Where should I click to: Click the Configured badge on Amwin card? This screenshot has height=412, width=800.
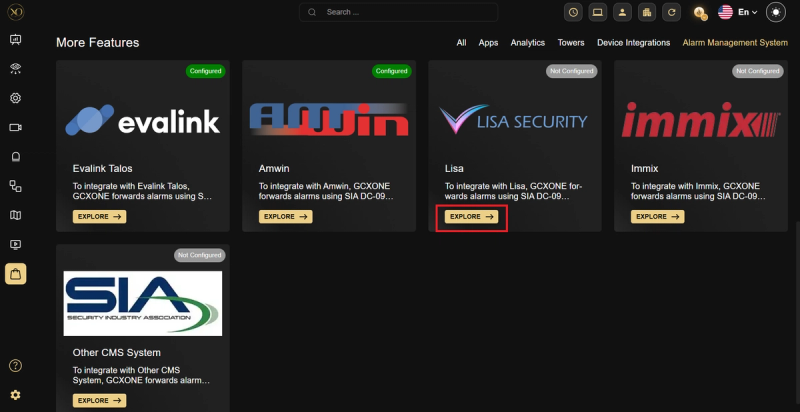pos(392,71)
